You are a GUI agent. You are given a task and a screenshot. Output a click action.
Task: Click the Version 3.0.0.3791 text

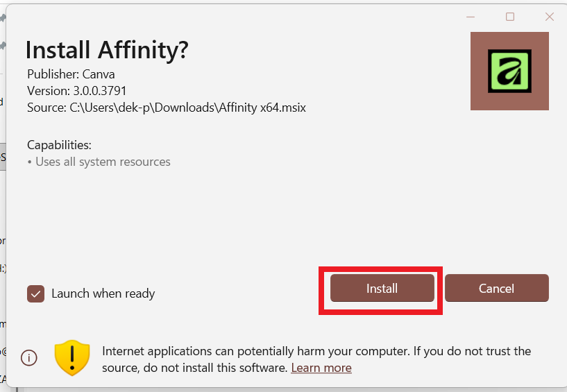click(x=76, y=90)
